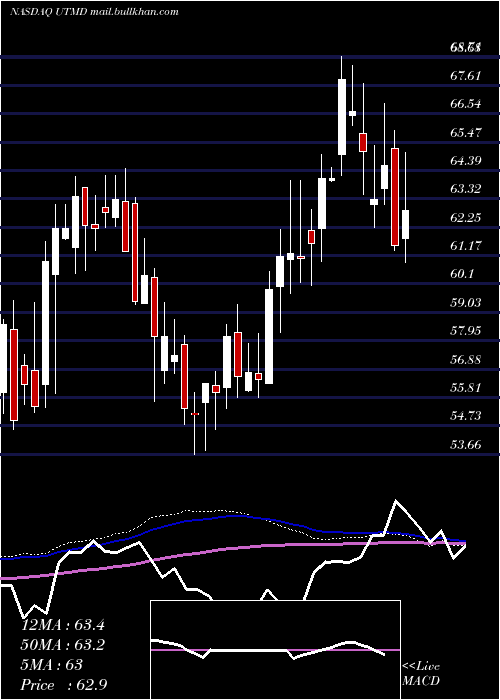The width and height of the screenshot is (500, 700).
Task: Click inside the Live MACD inset chart
Action: (x=275, y=650)
